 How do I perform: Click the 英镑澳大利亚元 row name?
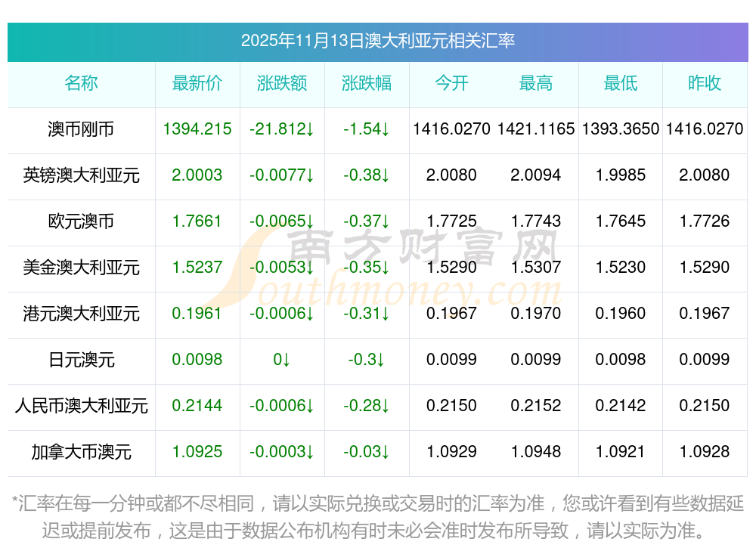tap(81, 175)
